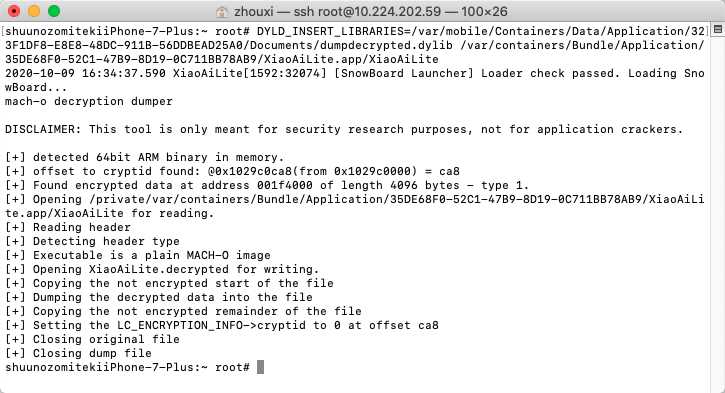The width and height of the screenshot is (725, 393).
Task: Click the green zoom window button
Action: pyautogui.click(x=54, y=11)
